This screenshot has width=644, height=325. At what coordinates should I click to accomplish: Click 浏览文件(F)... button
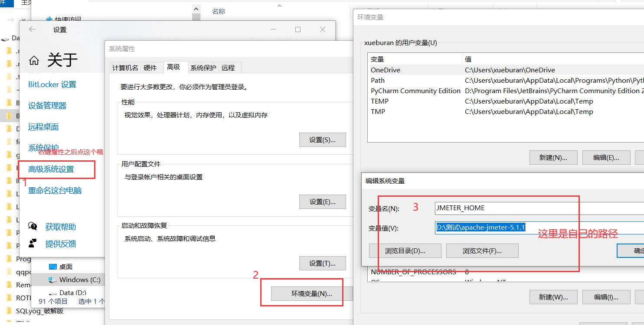tap(482, 251)
